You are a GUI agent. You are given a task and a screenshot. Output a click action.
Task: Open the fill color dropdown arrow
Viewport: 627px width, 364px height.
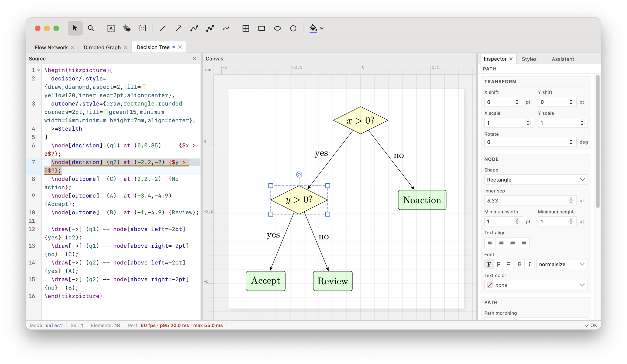click(322, 28)
